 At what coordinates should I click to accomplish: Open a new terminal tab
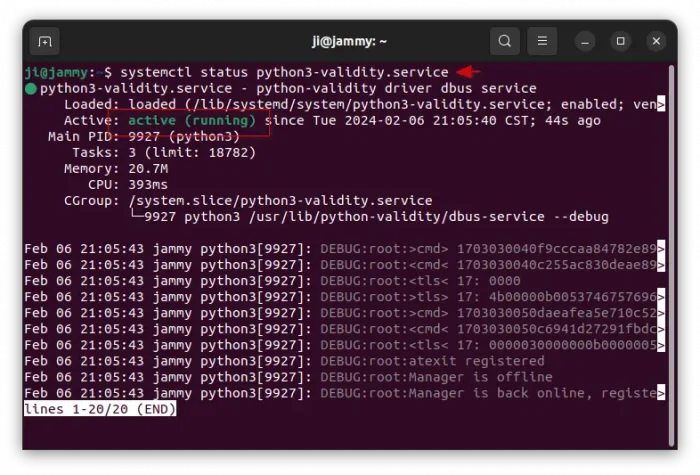point(44,41)
